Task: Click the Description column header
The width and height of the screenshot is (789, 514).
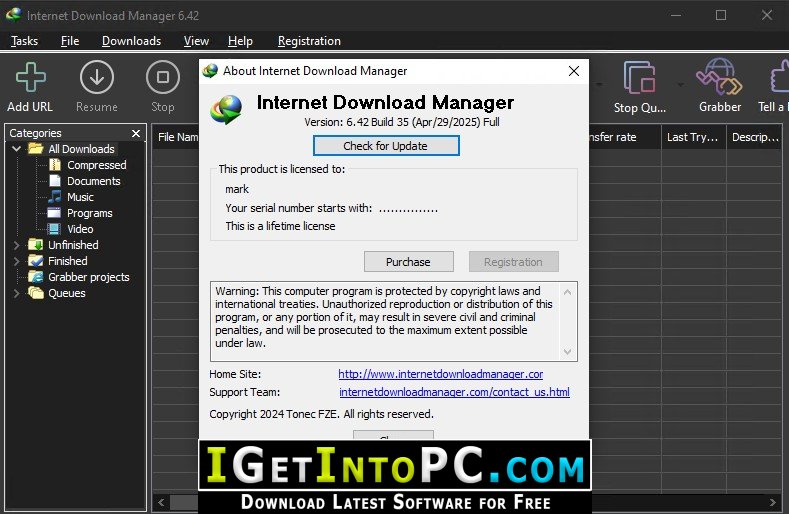Action: pos(754,137)
